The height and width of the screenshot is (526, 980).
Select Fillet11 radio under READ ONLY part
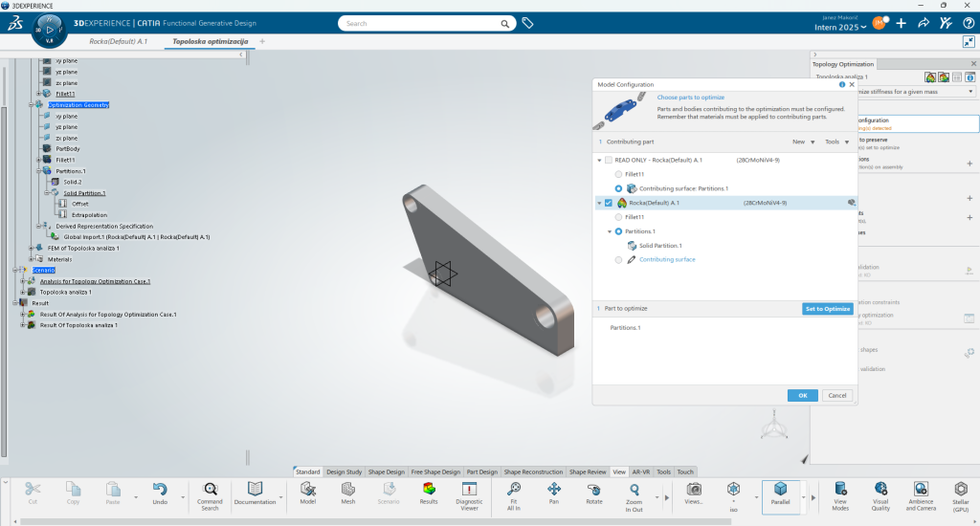coord(618,174)
